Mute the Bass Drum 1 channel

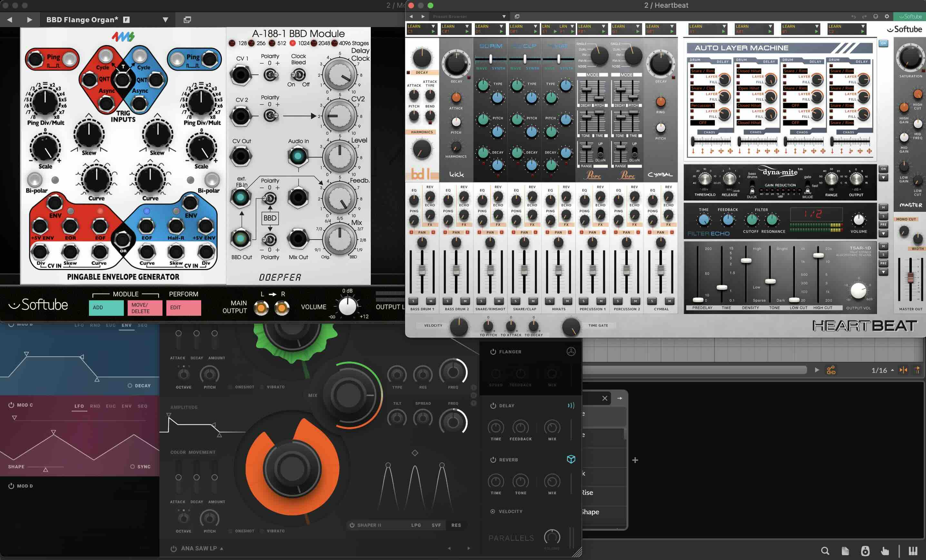431,301
